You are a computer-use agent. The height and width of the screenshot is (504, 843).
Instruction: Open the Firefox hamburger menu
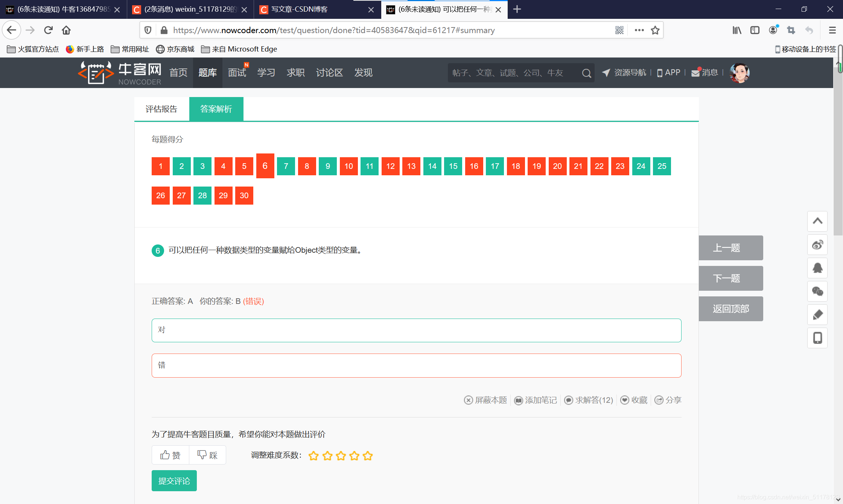coord(832,30)
